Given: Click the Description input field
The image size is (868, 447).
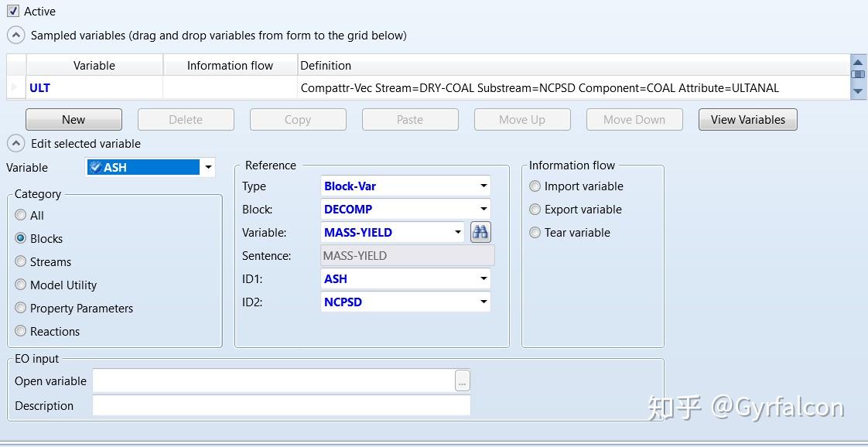Looking at the screenshot, I should [281, 406].
